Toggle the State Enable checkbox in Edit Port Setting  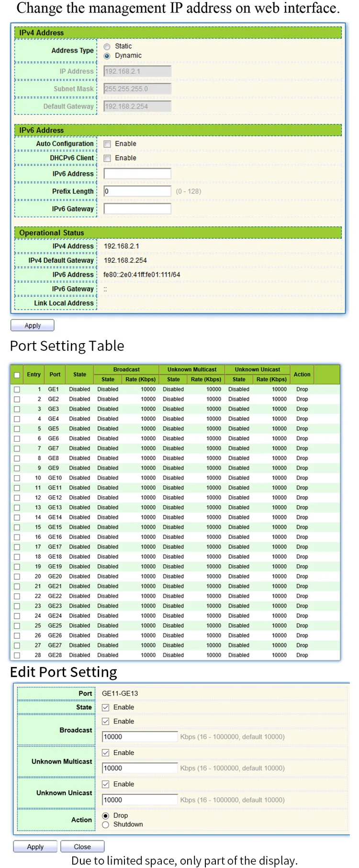click(x=106, y=708)
